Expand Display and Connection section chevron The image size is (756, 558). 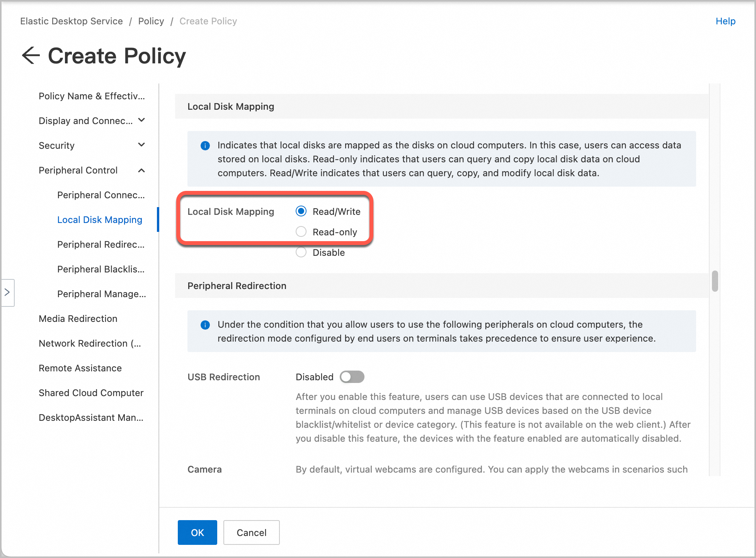click(141, 121)
